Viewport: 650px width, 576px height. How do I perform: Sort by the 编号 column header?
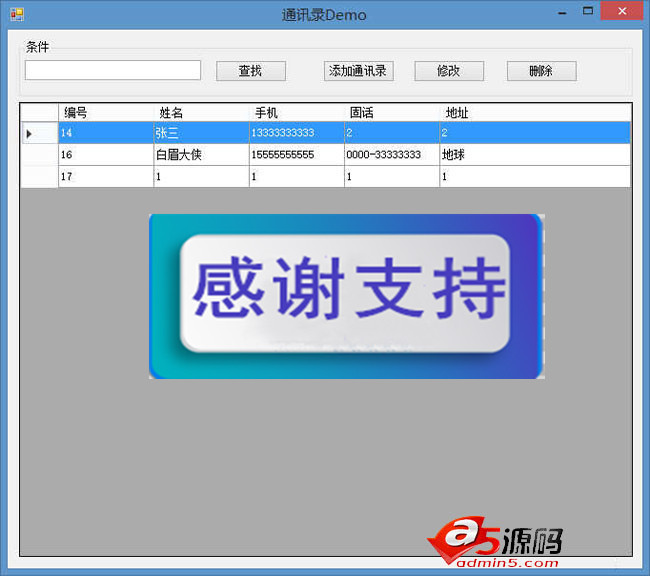(x=106, y=112)
